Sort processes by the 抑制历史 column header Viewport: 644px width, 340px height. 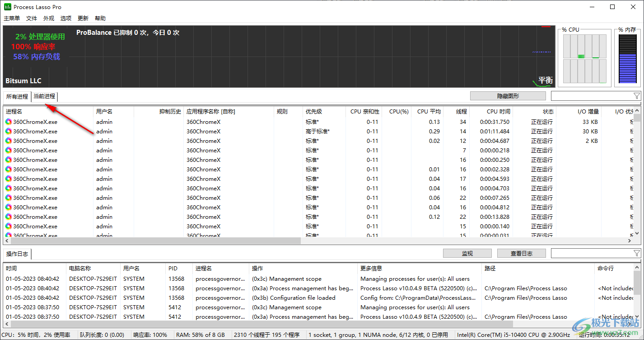pos(159,111)
